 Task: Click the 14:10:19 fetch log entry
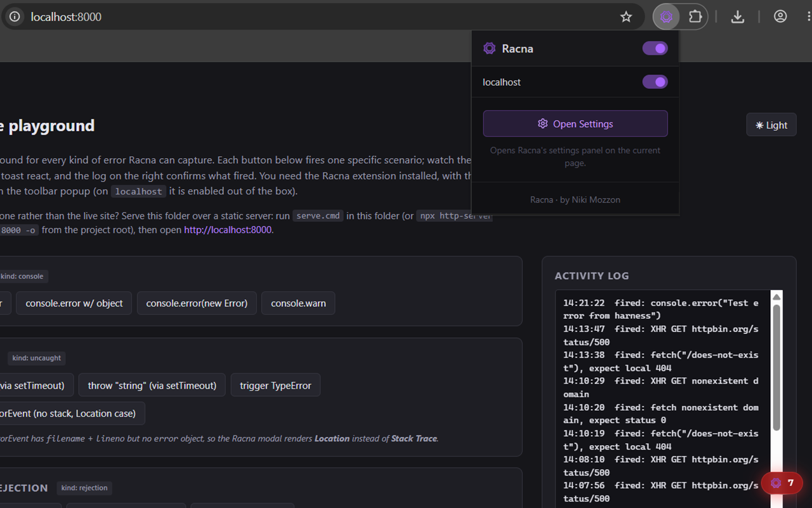pos(660,440)
